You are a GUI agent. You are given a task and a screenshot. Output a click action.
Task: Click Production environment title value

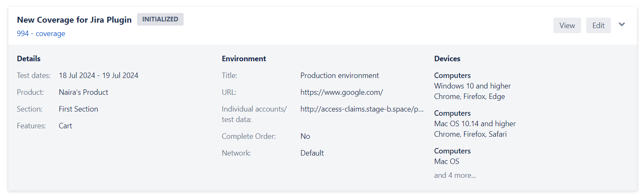pos(340,75)
